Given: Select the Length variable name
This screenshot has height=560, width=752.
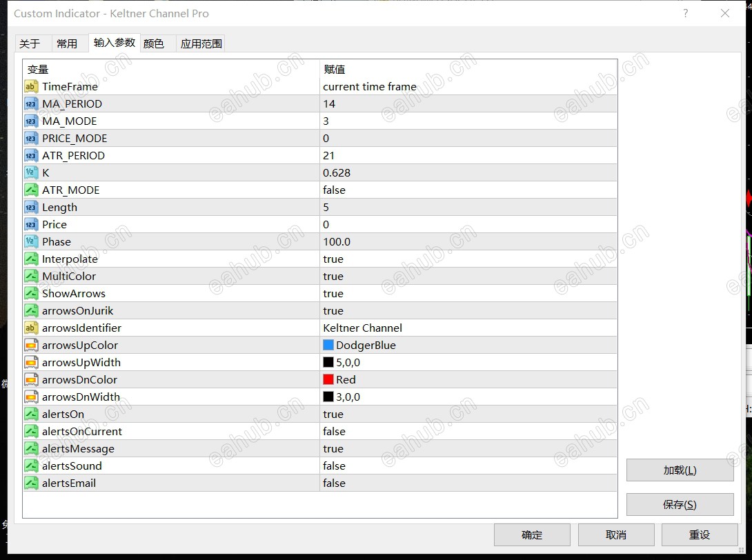Looking at the screenshot, I should [59, 207].
